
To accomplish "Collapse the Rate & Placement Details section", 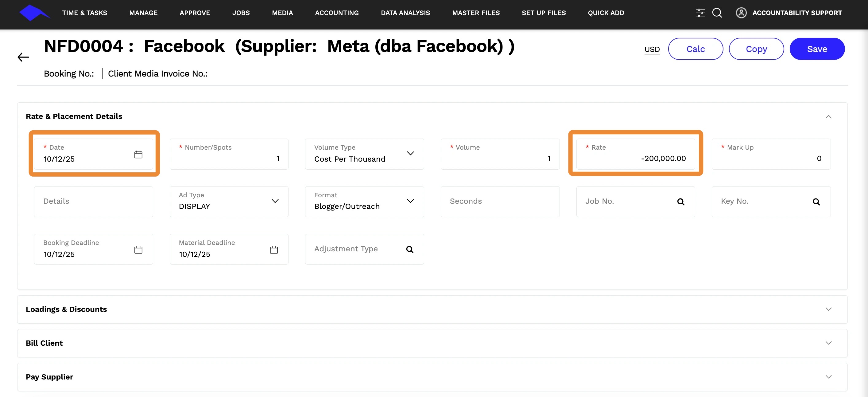I will [828, 117].
